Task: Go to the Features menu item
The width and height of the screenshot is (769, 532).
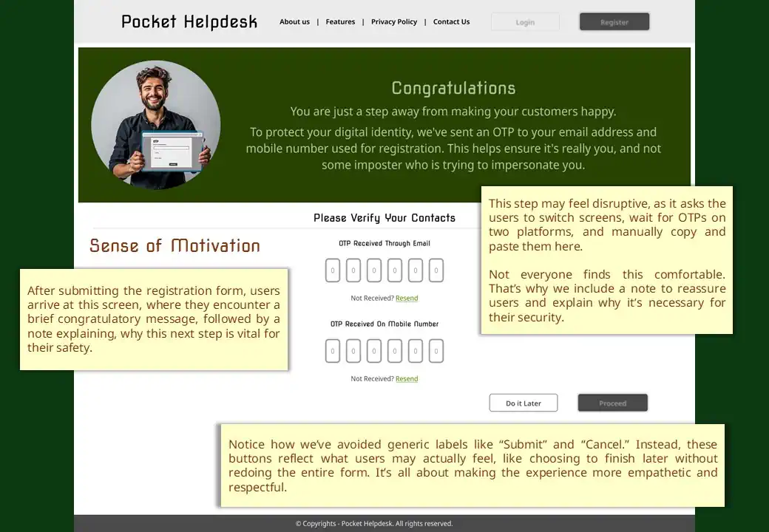Action: [340, 21]
